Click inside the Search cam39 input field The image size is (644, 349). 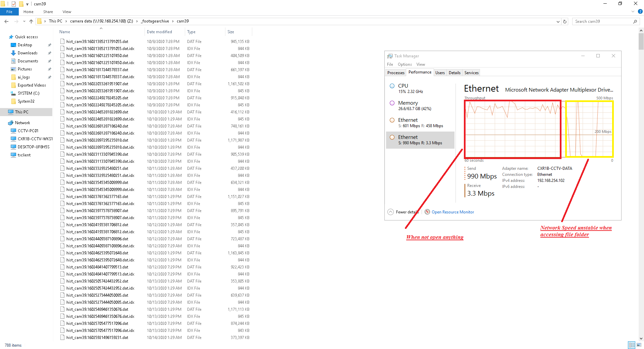(x=600, y=21)
